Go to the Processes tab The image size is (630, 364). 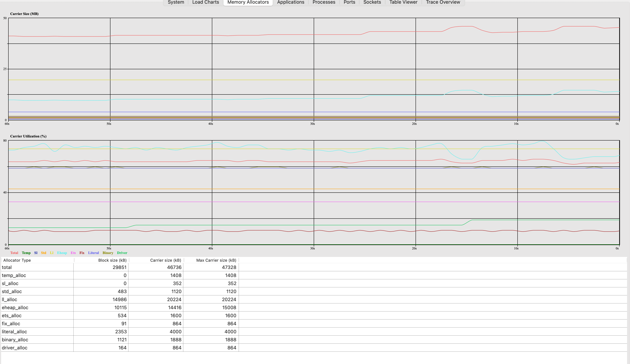324,2
